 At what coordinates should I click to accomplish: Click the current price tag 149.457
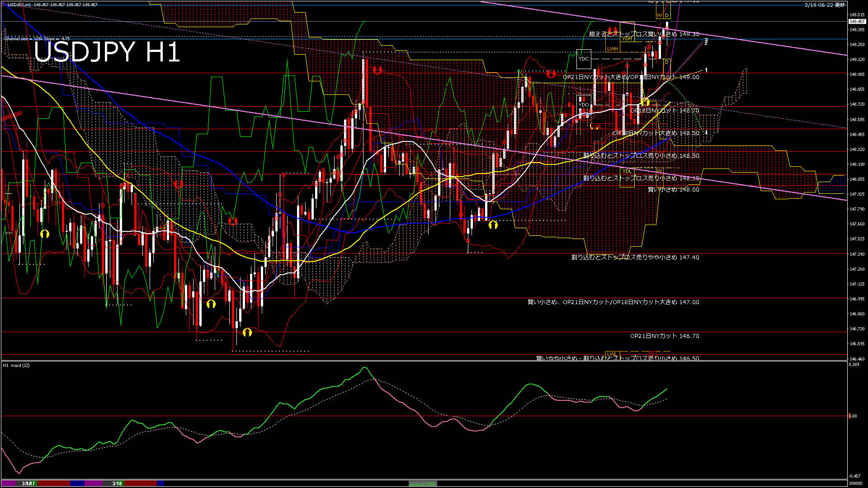(x=857, y=22)
